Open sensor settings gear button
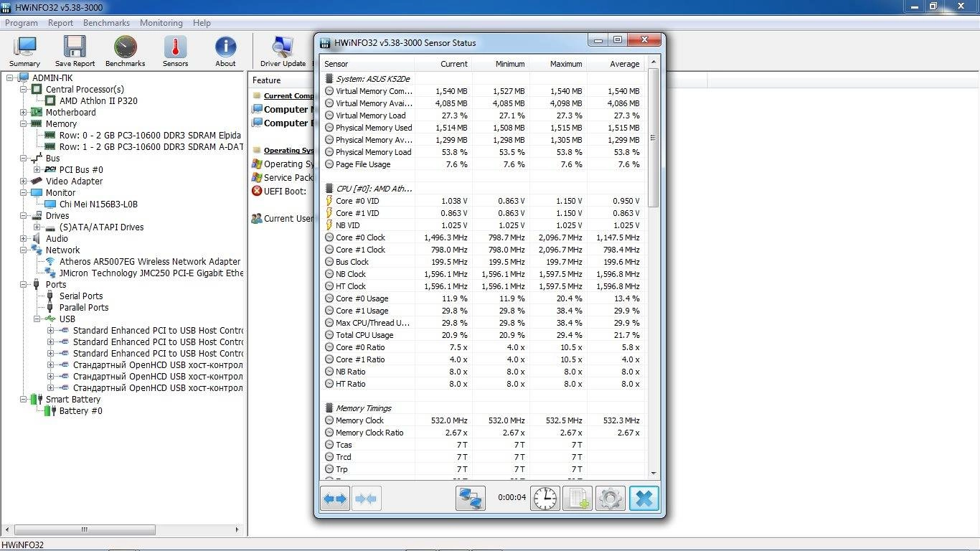 (611, 499)
